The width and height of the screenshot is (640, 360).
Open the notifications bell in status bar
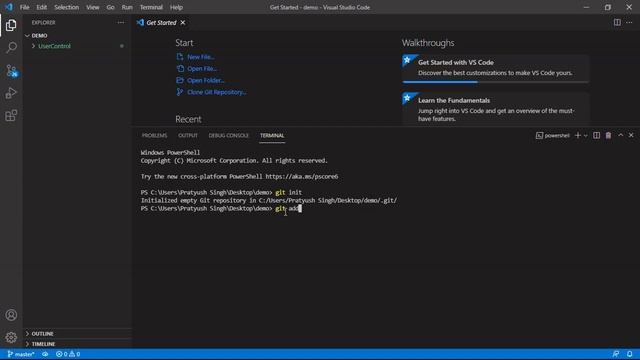pos(629,354)
